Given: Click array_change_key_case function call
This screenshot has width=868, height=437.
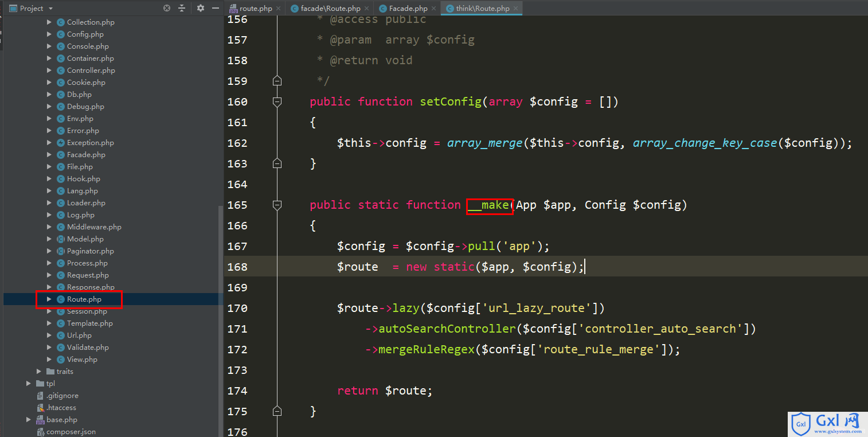Looking at the screenshot, I should [705, 143].
